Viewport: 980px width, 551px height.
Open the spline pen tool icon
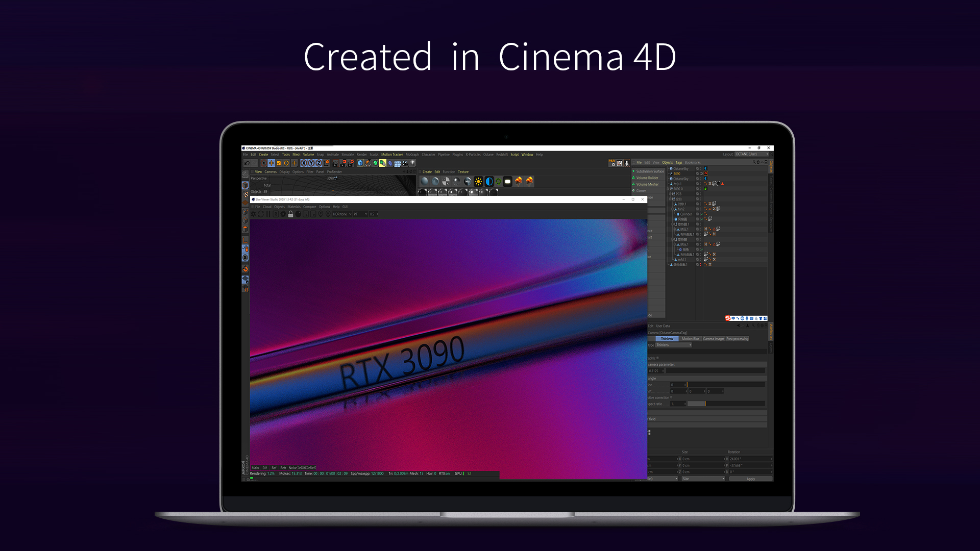click(367, 163)
